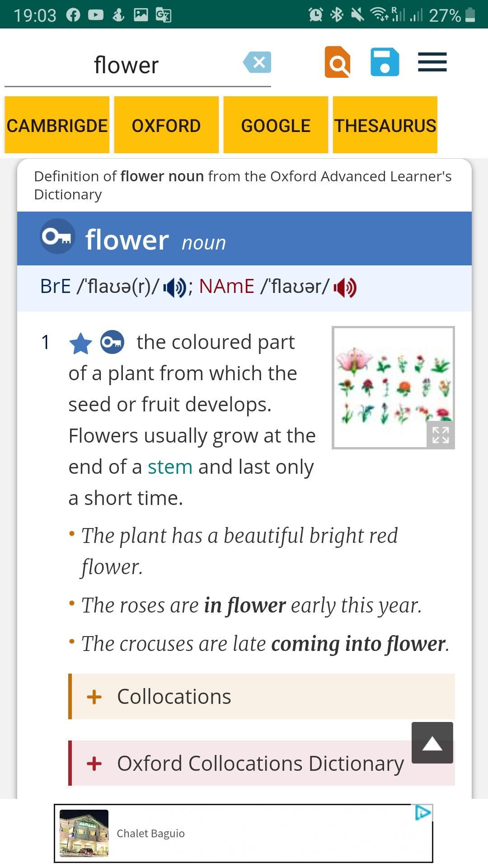Screen dimensions: 488x868
Task: Expand the Oxford Collocations Dictionary section
Action: coord(262,763)
